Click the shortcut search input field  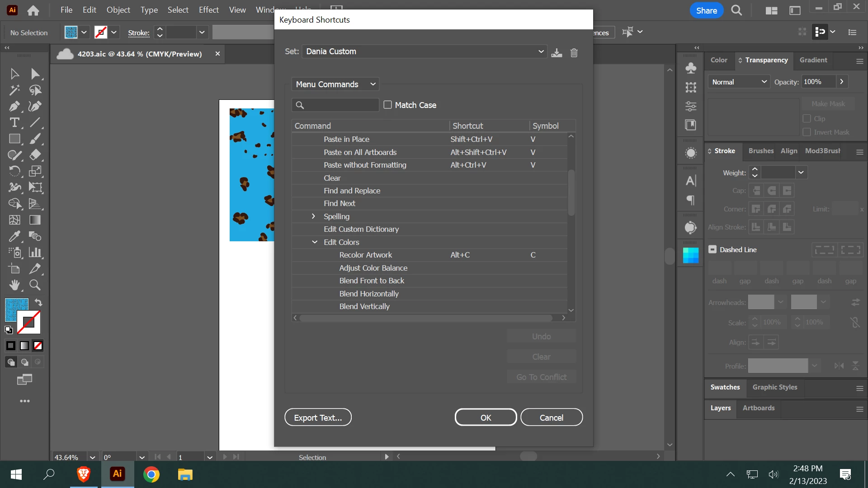[340, 105]
